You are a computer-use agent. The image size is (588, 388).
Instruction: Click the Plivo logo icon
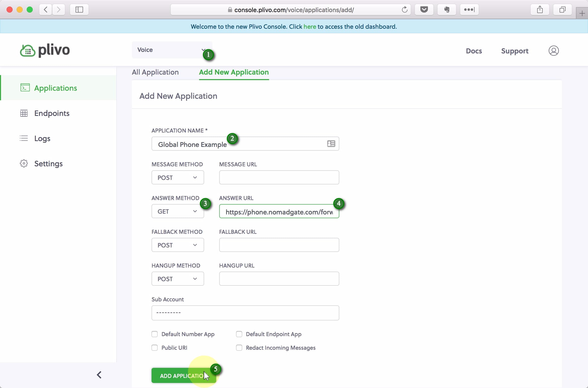pyautogui.click(x=28, y=50)
